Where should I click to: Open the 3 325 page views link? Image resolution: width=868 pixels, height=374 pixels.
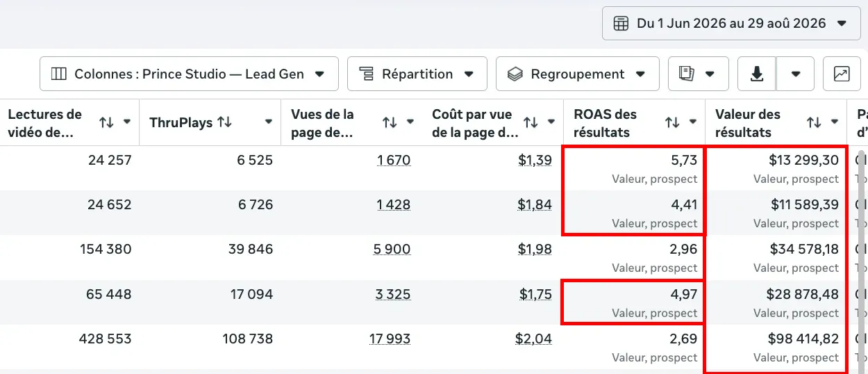point(393,295)
